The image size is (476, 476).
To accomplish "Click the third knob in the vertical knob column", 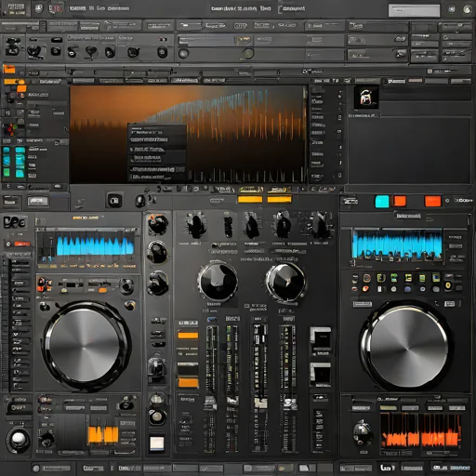I will [158, 284].
